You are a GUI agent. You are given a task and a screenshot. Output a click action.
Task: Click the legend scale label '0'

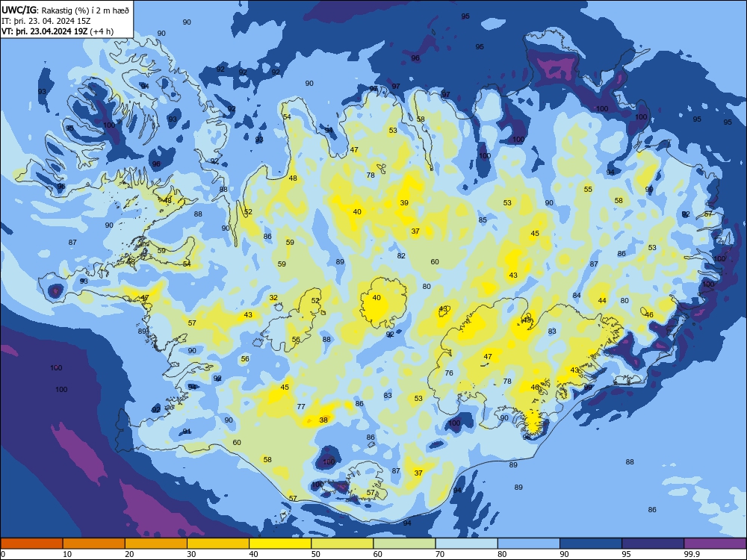click(x=3, y=554)
